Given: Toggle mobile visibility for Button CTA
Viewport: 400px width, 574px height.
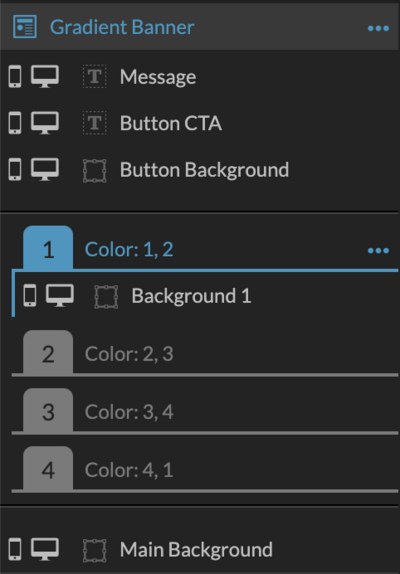Looking at the screenshot, I should pos(15,123).
